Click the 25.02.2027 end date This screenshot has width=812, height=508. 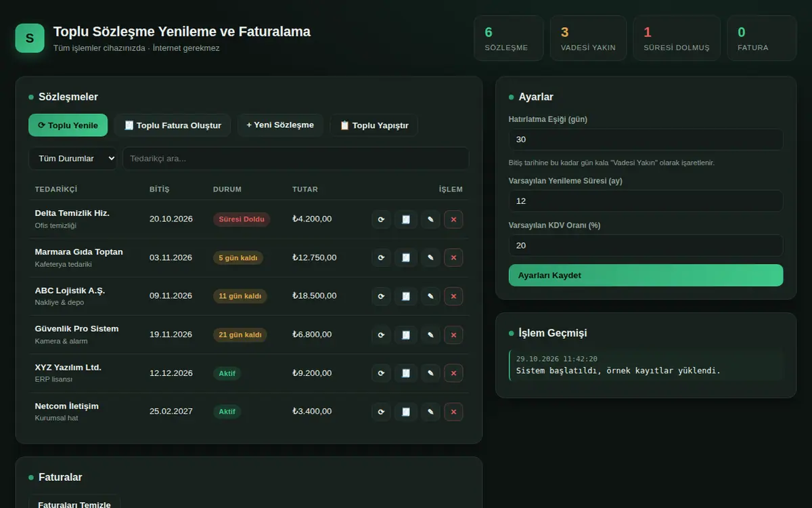(171, 412)
